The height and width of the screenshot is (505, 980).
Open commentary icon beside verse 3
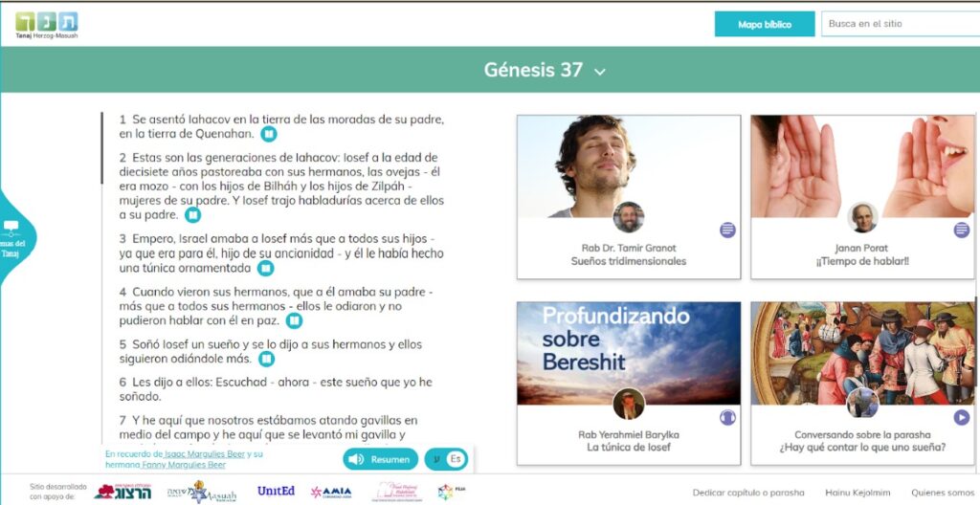[x=266, y=269]
